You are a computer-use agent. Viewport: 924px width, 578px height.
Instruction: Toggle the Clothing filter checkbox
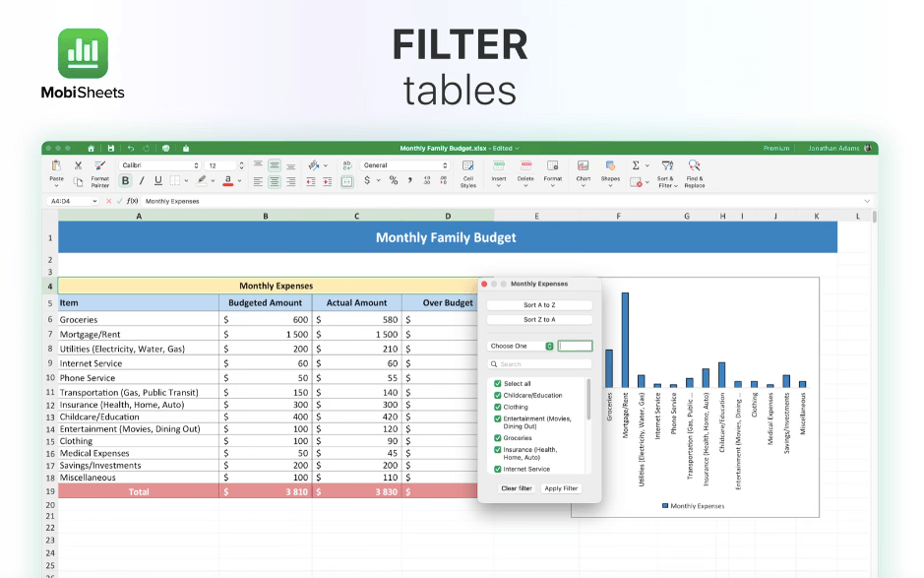click(498, 407)
